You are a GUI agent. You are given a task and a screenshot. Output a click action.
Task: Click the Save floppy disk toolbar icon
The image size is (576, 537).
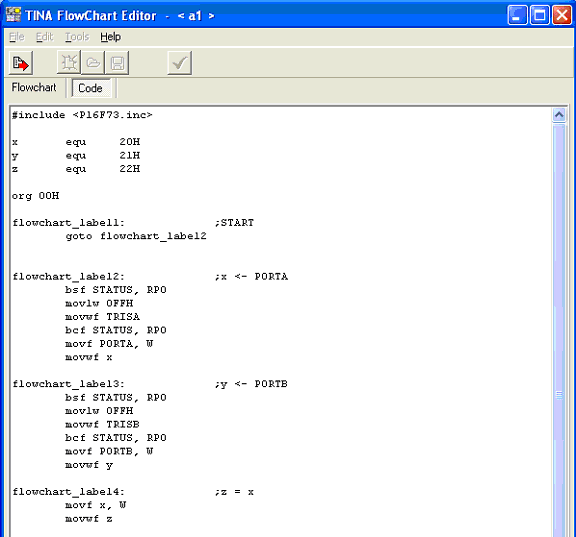(117, 63)
